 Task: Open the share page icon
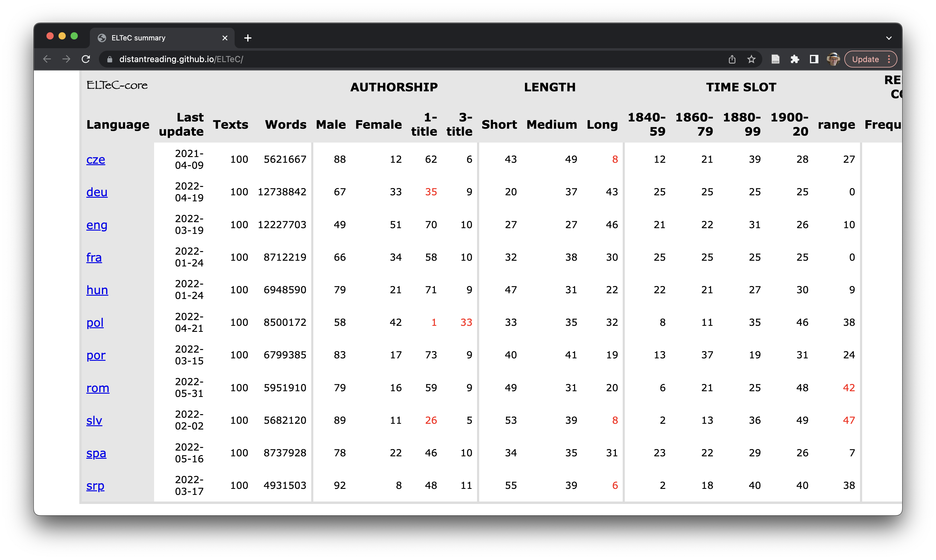732,59
